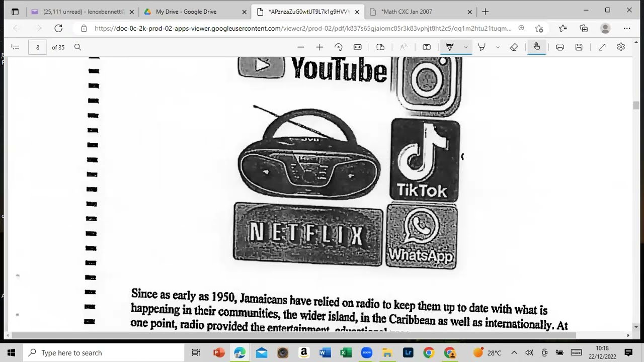Open the Windows Start menu
Viewport: 644px width, 362px height.
coord(12,352)
